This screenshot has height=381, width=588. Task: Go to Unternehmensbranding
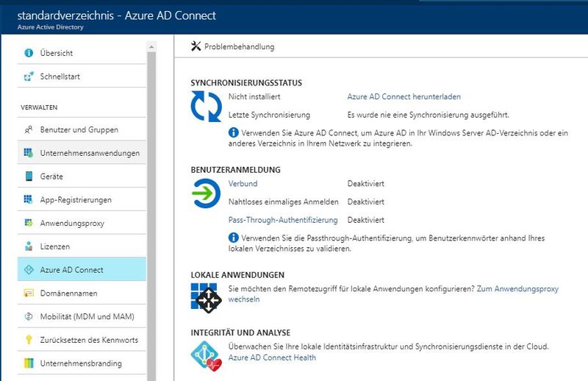click(x=82, y=363)
